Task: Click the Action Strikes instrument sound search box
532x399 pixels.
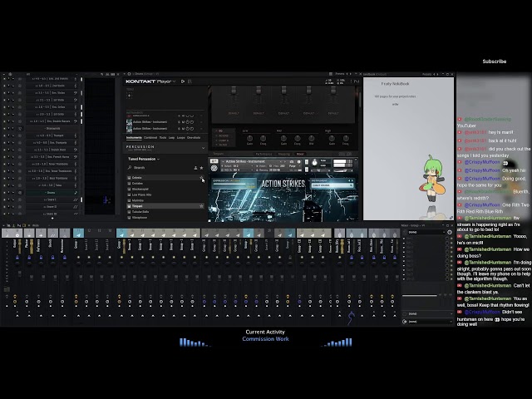Action: tap(332, 185)
